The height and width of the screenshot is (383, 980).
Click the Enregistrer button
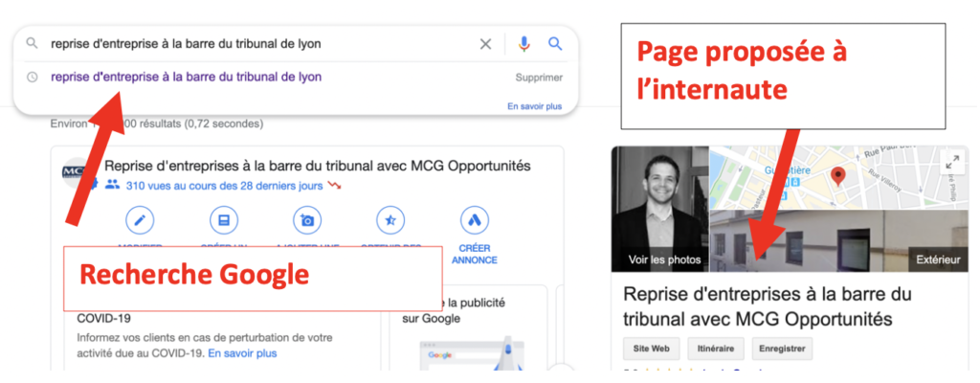click(x=782, y=349)
